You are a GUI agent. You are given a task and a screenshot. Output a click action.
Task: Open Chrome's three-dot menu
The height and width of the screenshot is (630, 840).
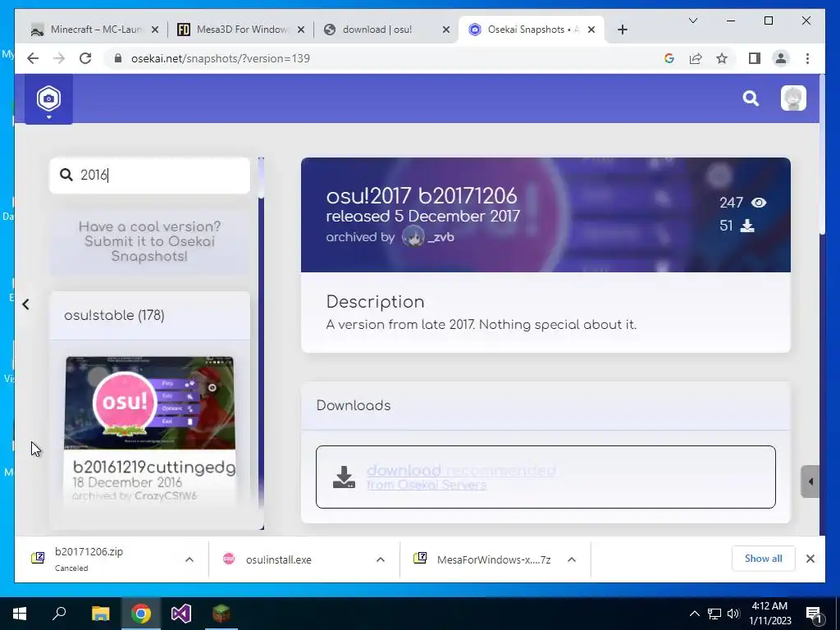(807, 58)
